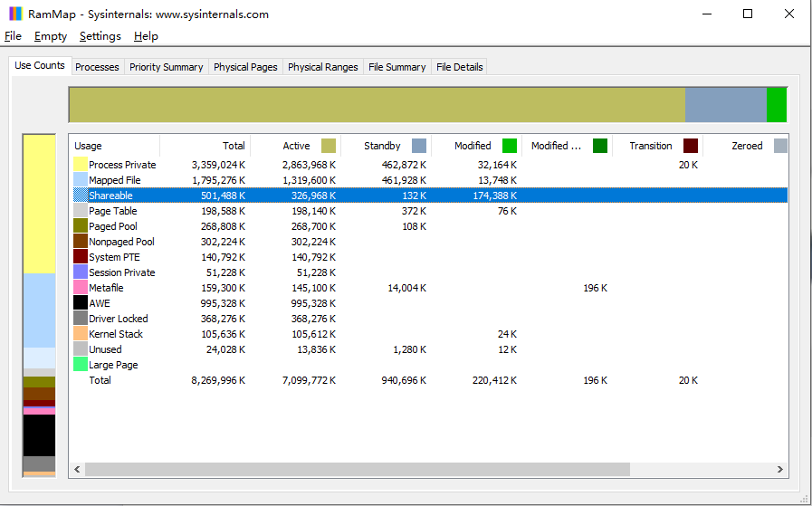Click the orange Kernel Stack color icon
Screen dimensions: 812x506
pyautogui.click(x=81, y=334)
